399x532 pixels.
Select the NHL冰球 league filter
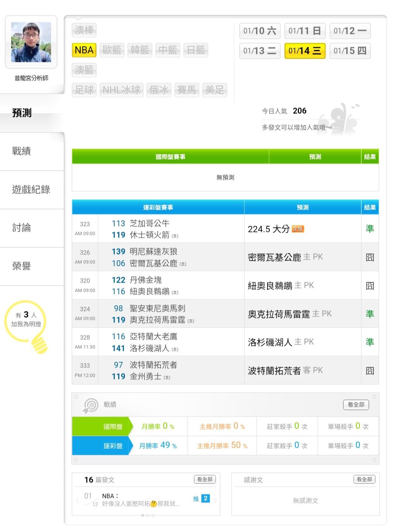click(122, 90)
